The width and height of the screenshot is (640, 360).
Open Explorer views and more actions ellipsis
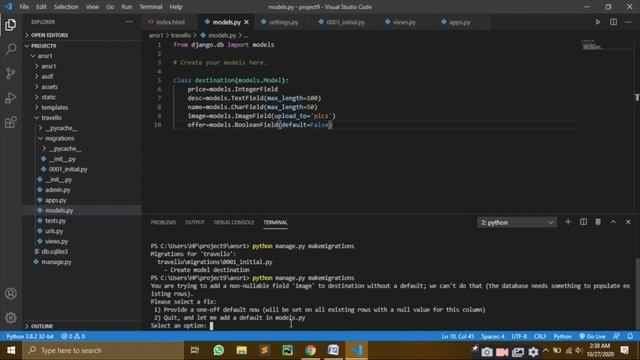pyautogui.click(x=129, y=22)
